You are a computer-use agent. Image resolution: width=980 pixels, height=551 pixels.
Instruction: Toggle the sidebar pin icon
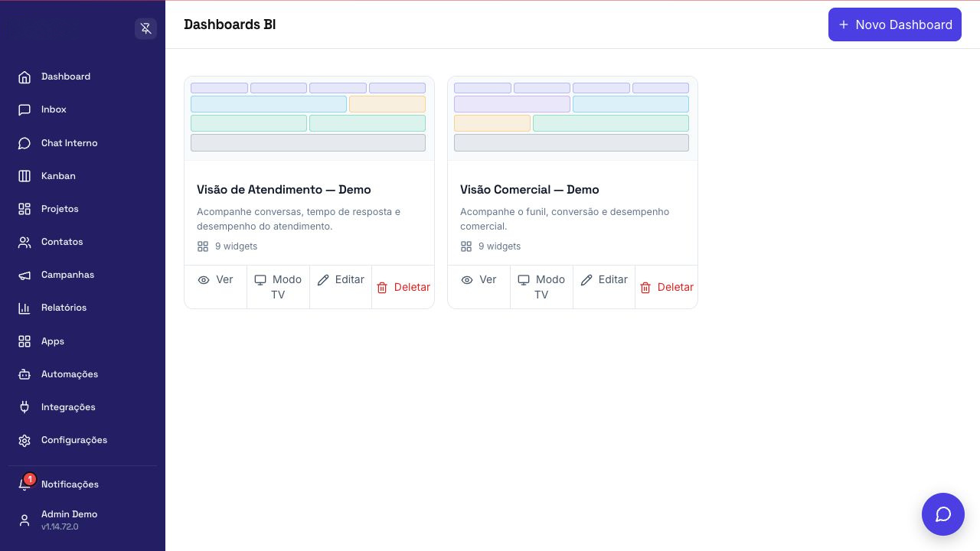[x=145, y=28]
